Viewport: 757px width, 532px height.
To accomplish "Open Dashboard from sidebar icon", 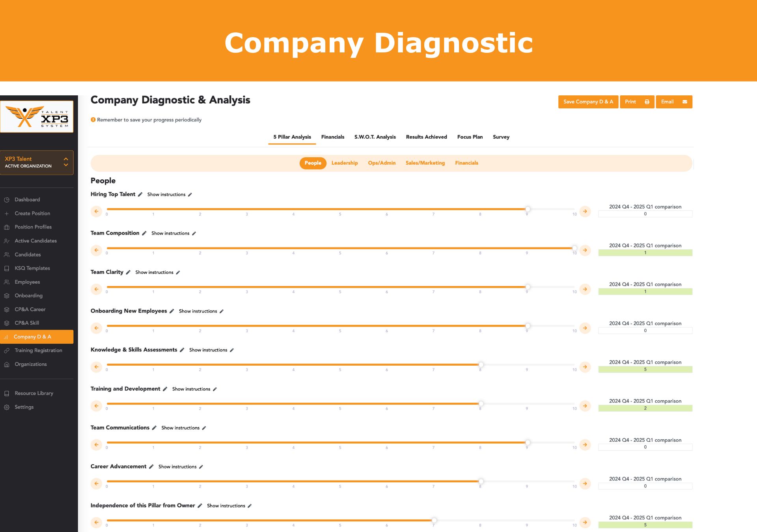I will (x=7, y=200).
